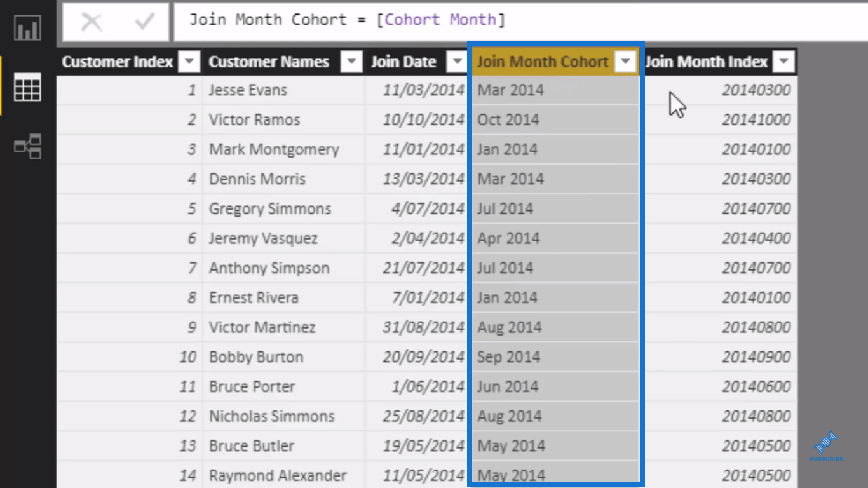Click the name Anthony Simpson
This screenshot has height=488, width=868.
[269, 268]
